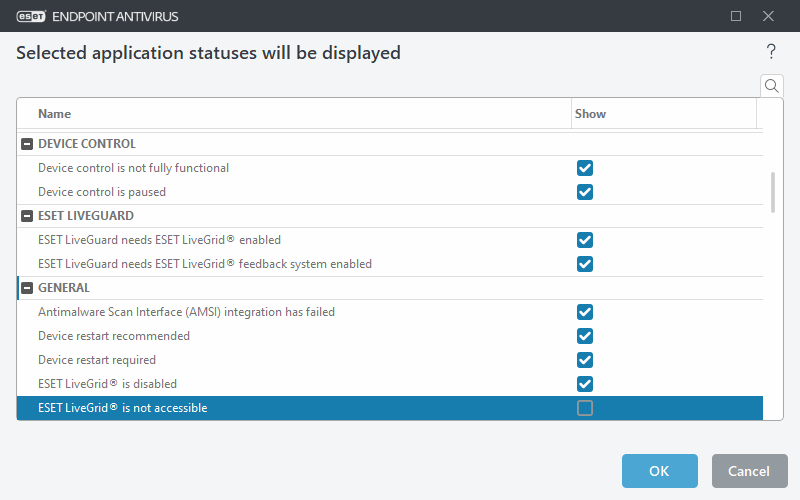Close the Endpoint Antivirus dialog window
Screen dimensions: 800x500
(x=768, y=16)
